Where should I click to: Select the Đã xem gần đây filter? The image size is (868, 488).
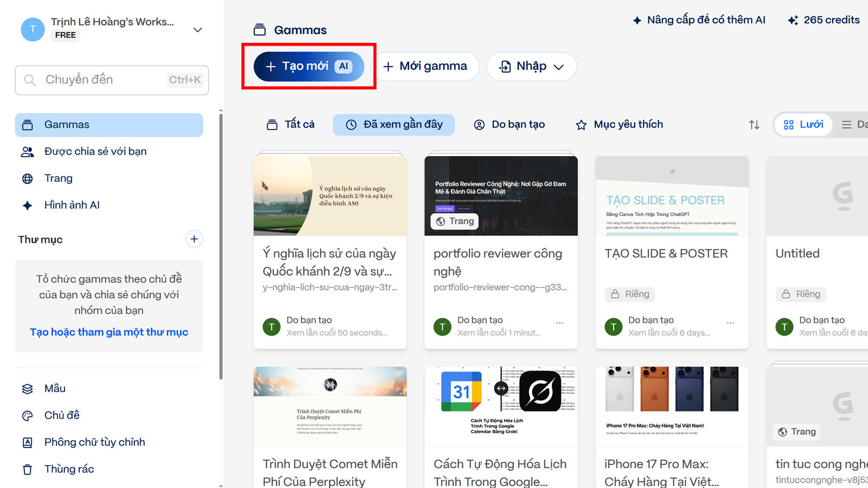[x=394, y=125]
